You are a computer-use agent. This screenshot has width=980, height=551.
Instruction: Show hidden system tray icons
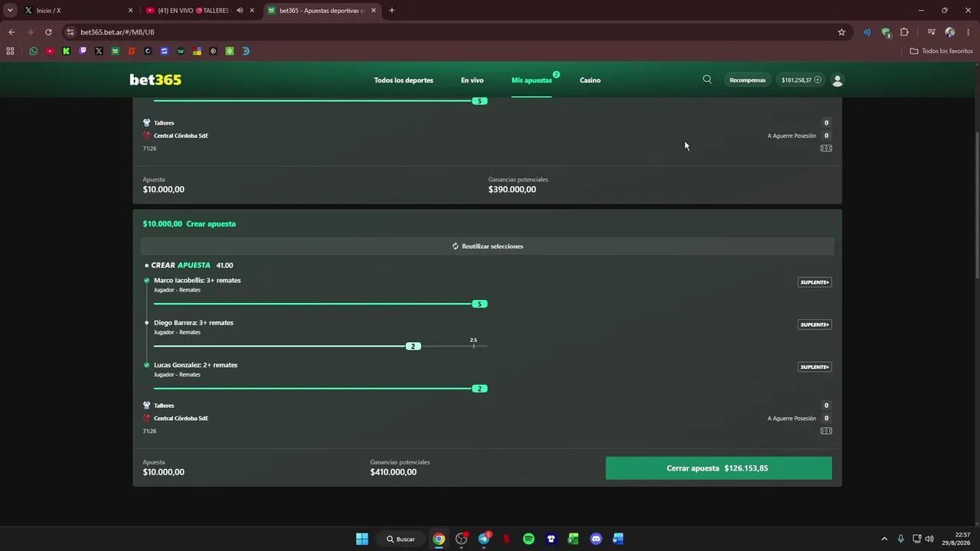click(884, 539)
